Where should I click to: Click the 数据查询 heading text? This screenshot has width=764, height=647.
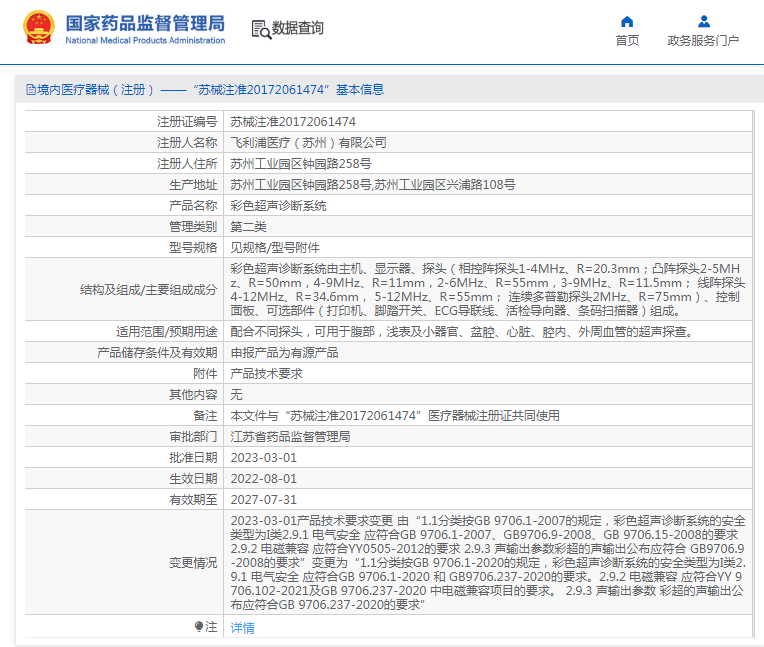point(297,28)
